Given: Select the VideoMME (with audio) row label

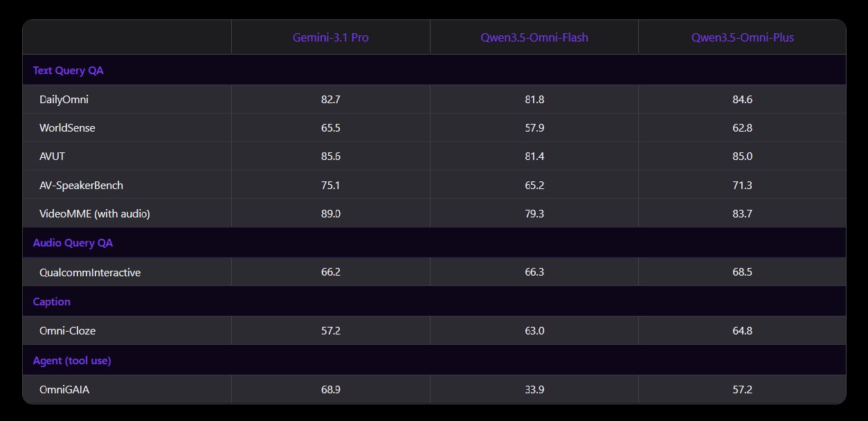Looking at the screenshot, I should pyautogui.click(x=95, y=213).
